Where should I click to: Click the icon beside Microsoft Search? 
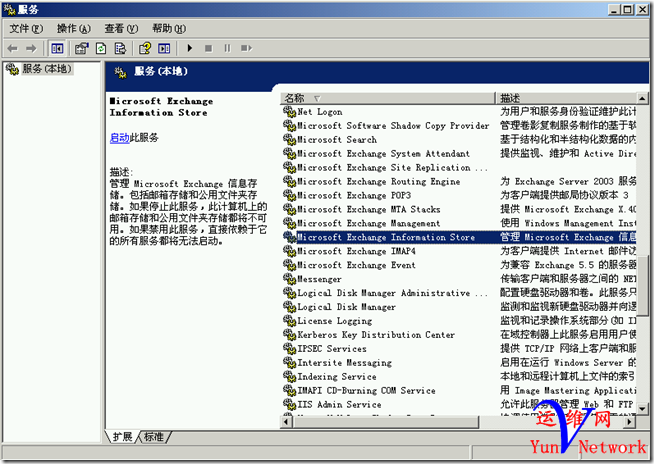click(x=289, y=139)
